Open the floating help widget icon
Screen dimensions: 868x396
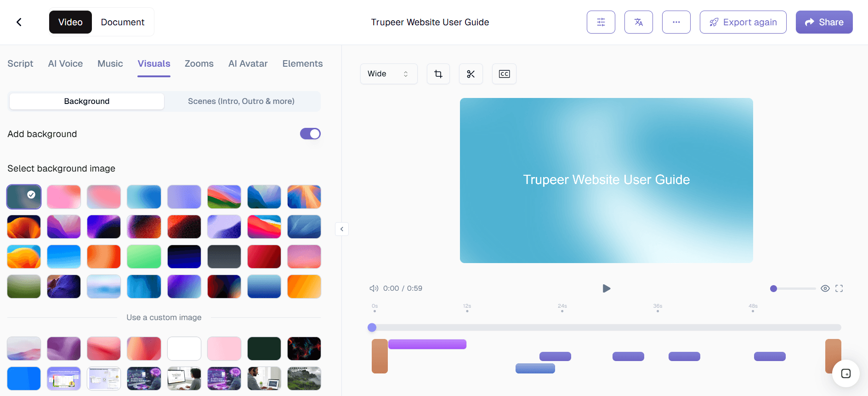pyautogui.click(x=845, y=373)
